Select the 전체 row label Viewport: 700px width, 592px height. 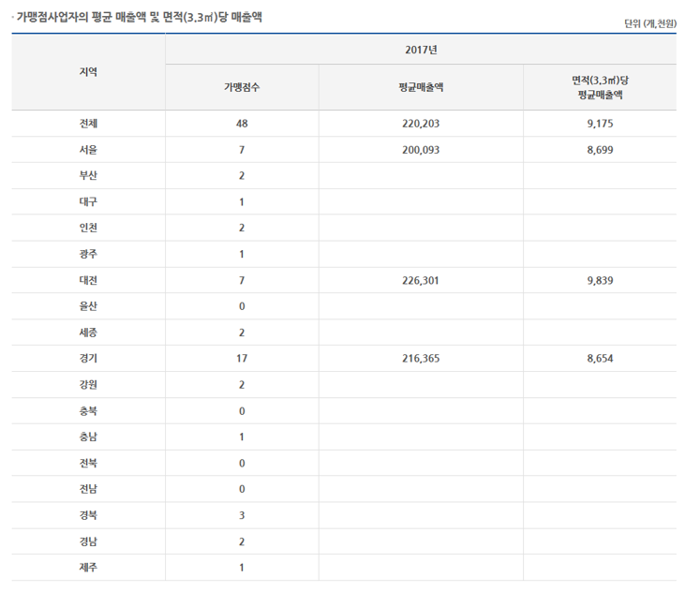tap(88, 124)
